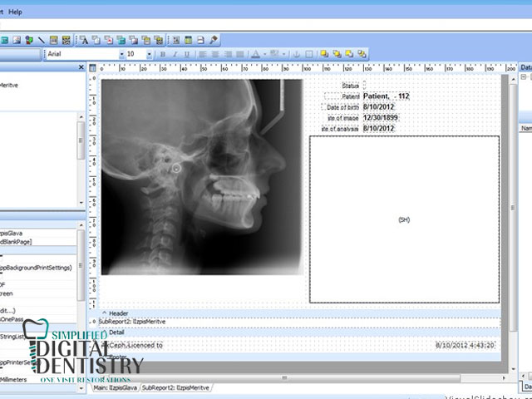Align text right
This screenshot has width=532, height=399.
[228, 54]
